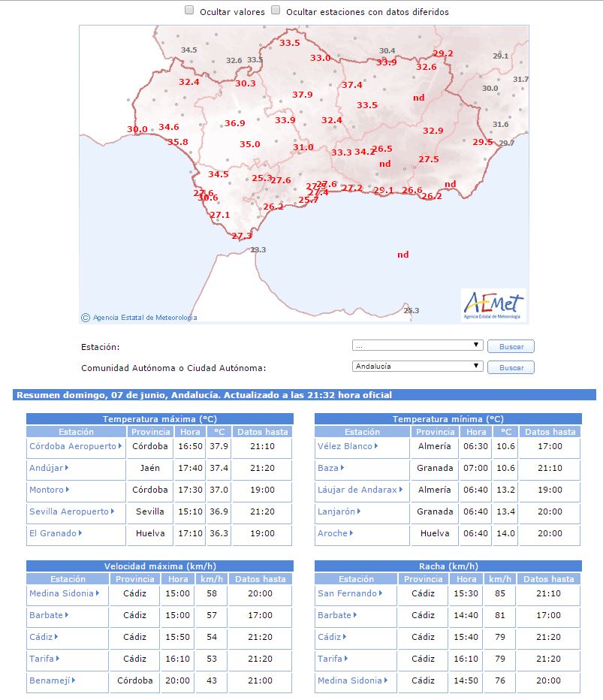Image resolution: width=603 pixels, height=700 pixels.
Task: Click the 35.0 value on the map
Action: click(x=250, y=144)
